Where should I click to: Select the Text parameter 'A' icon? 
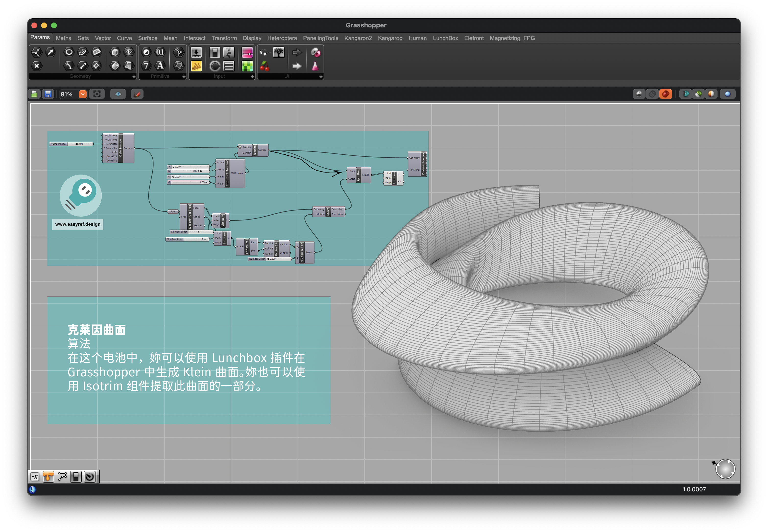point(160,66)
